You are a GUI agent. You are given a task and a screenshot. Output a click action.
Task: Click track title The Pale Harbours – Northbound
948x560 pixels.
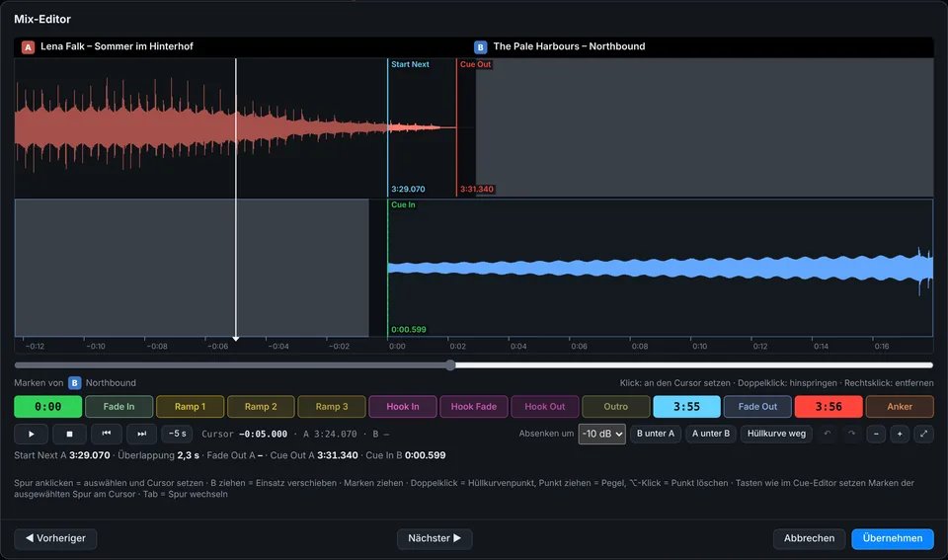(x=569, y=46)
